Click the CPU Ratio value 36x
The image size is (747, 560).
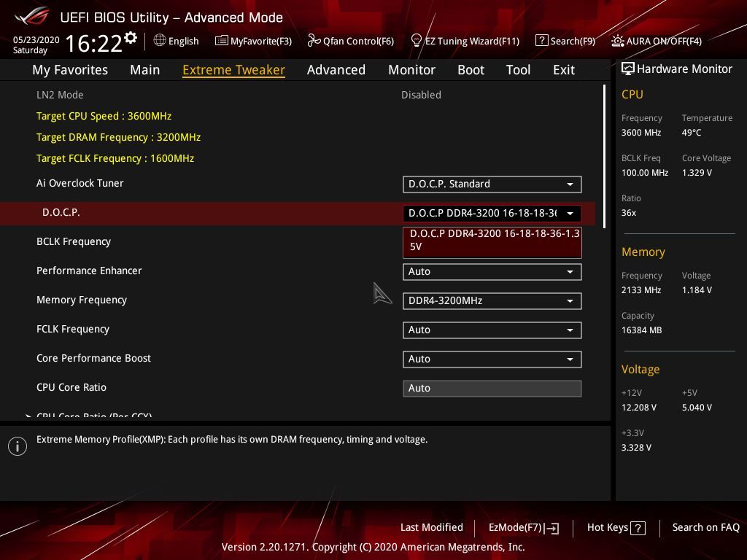[629, 213]
